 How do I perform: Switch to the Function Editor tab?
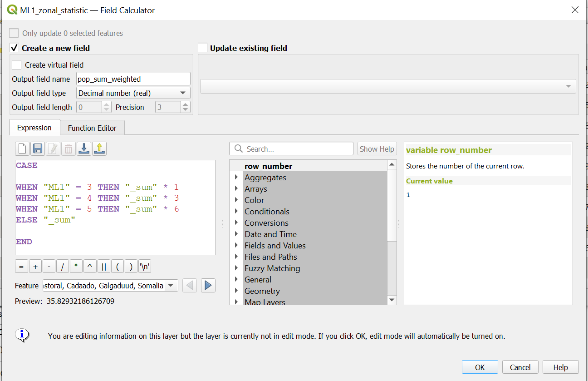(92, 128)
